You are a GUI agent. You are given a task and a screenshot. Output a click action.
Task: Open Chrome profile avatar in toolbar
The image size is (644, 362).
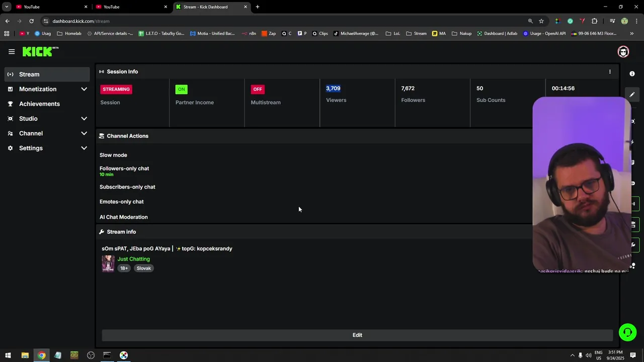tap(624, 21)
